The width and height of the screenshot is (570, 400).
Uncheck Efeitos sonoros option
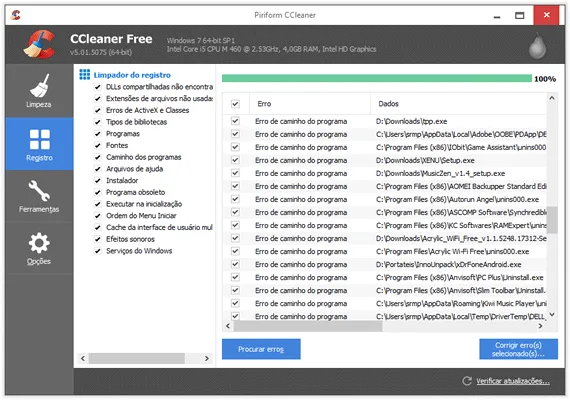click(97, 239)
